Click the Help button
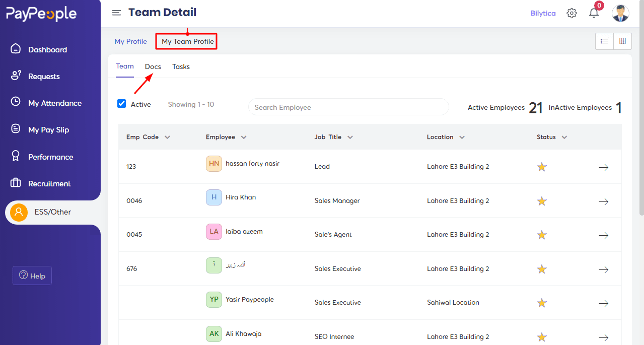Viewport: 644px width, 345px height. coord(32,275)
